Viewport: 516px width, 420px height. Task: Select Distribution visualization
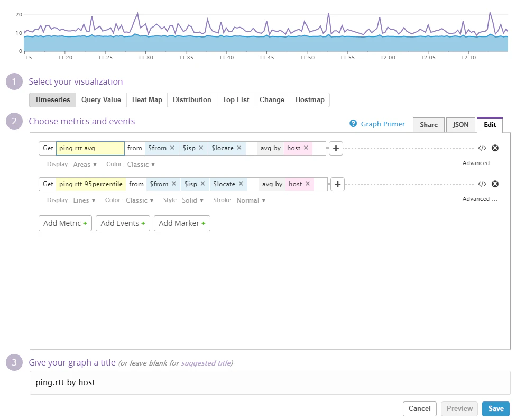coord(192,100)
